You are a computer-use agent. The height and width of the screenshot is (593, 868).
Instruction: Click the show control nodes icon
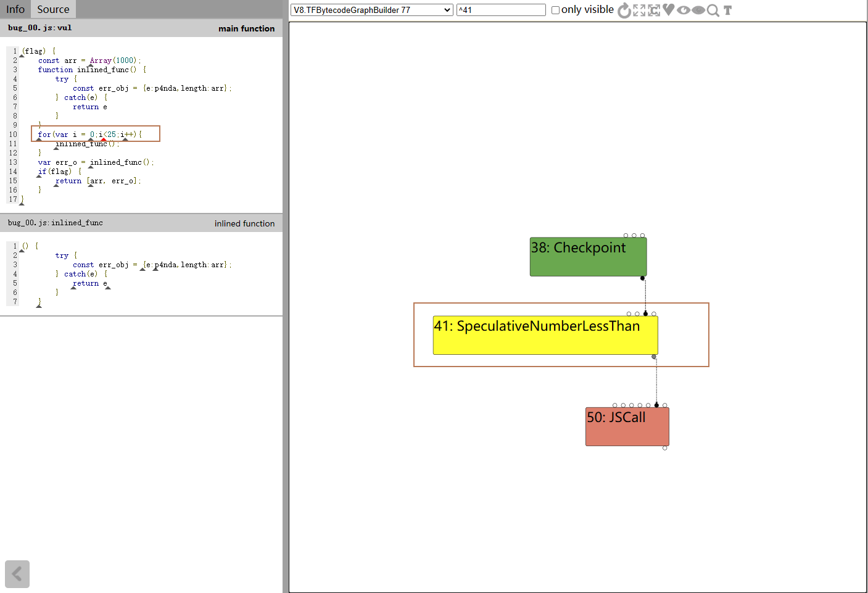(654, 10)
